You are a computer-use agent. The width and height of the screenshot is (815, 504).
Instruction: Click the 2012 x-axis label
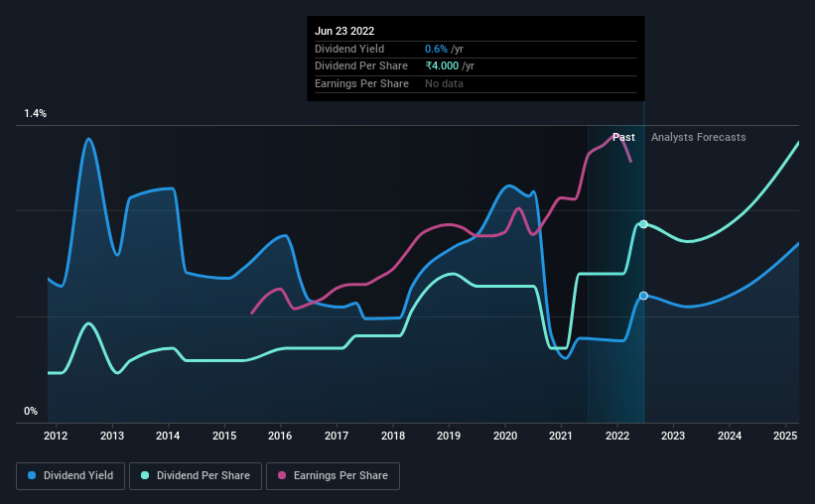click(x=56, y=436)
